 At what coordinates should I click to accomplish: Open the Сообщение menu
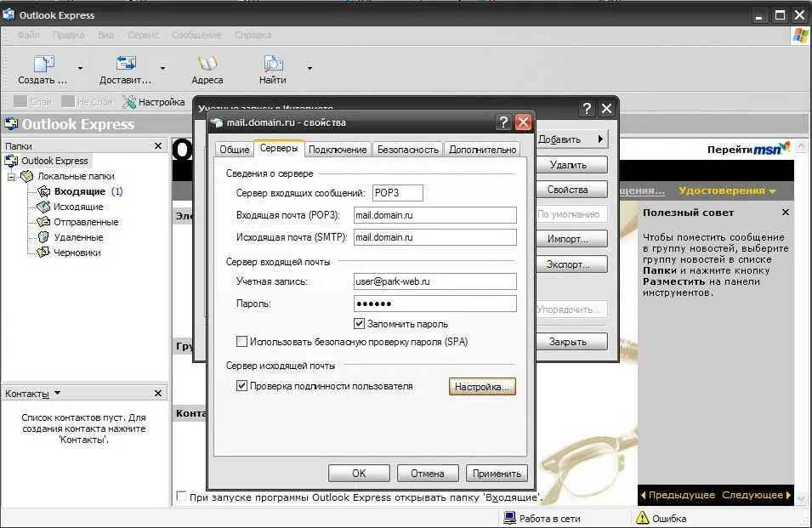(x=196, y=35)
